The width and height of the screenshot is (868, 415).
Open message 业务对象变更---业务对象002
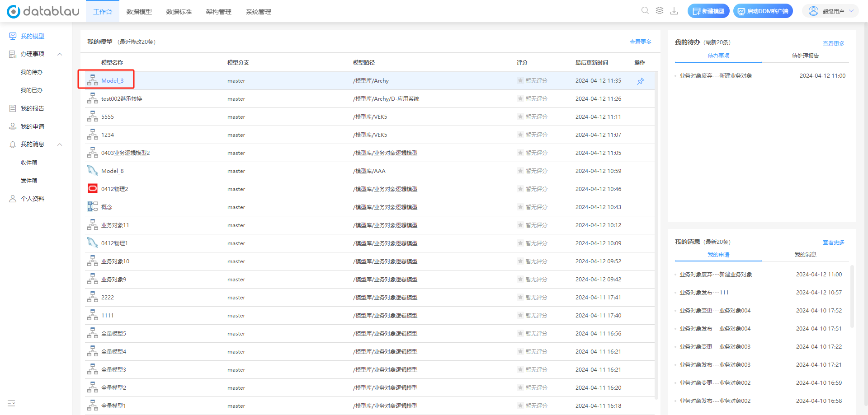coord(715,383)
